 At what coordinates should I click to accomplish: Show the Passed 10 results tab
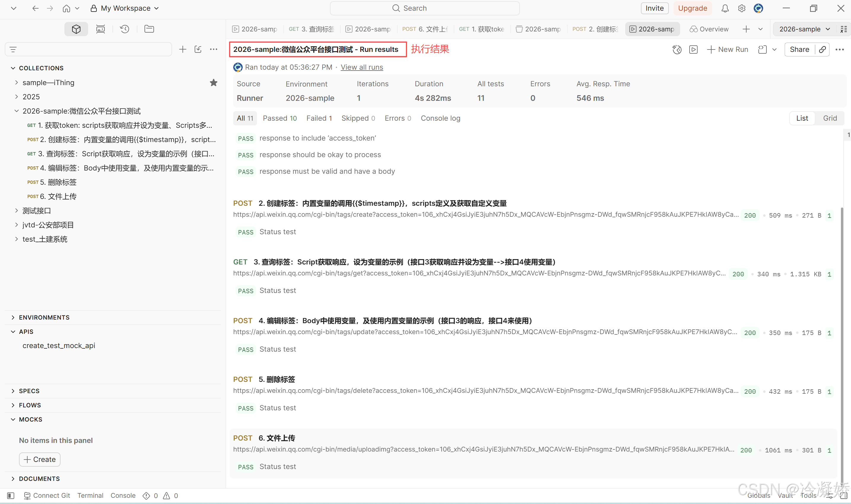pos(280,118)
